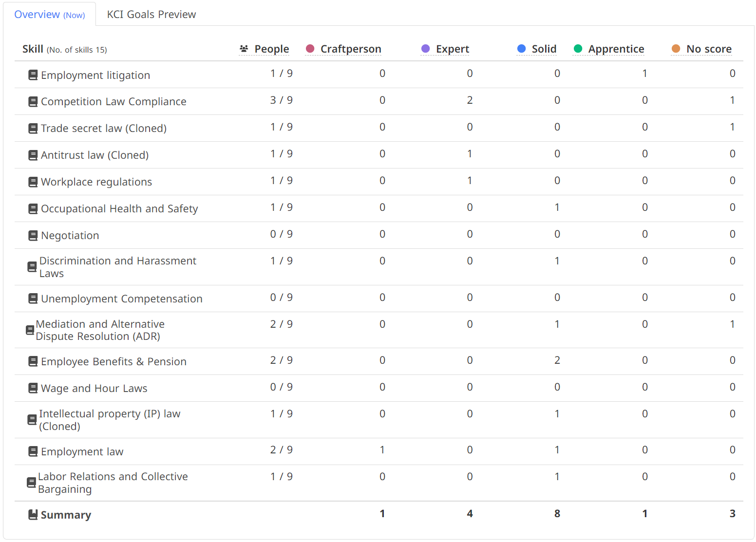Click 2 / 9 people for Employment law

[x=282, y=449]
